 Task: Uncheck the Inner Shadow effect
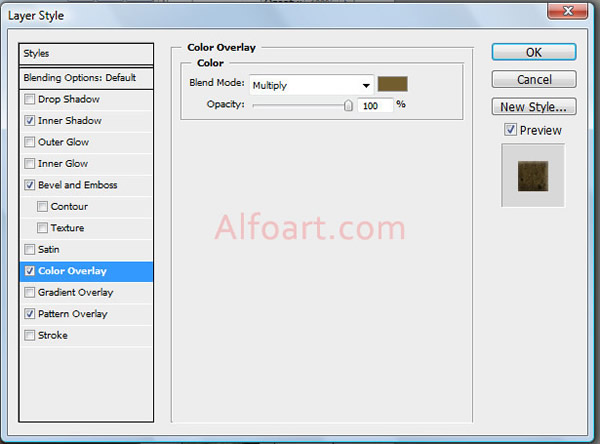point(30,121)
